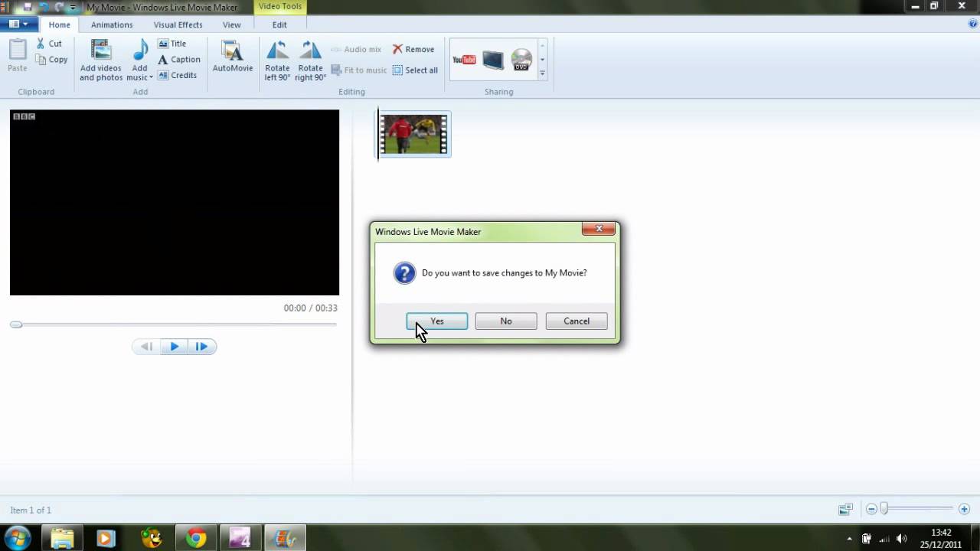Open the Add music dropdown arrow
The image size is (980, 551).
point(151,77)
